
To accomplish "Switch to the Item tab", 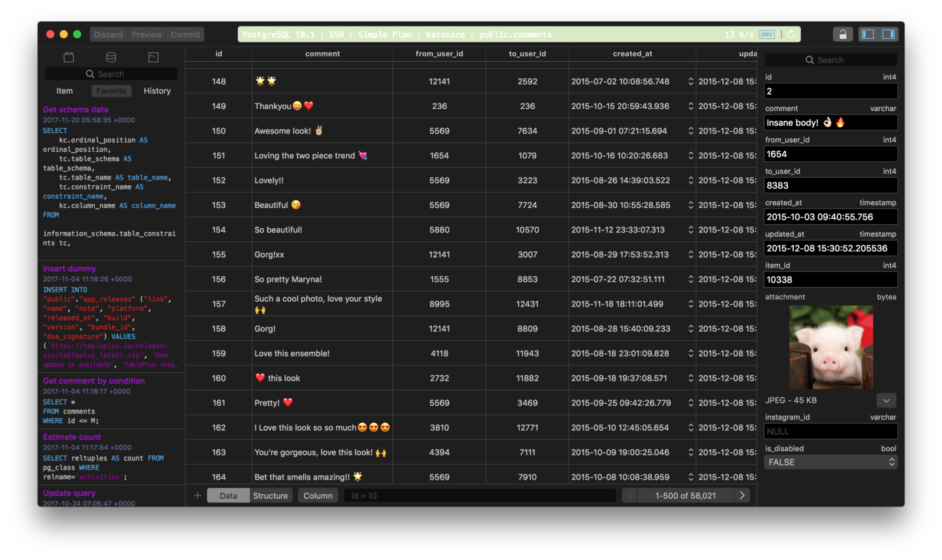I will 65,91.
